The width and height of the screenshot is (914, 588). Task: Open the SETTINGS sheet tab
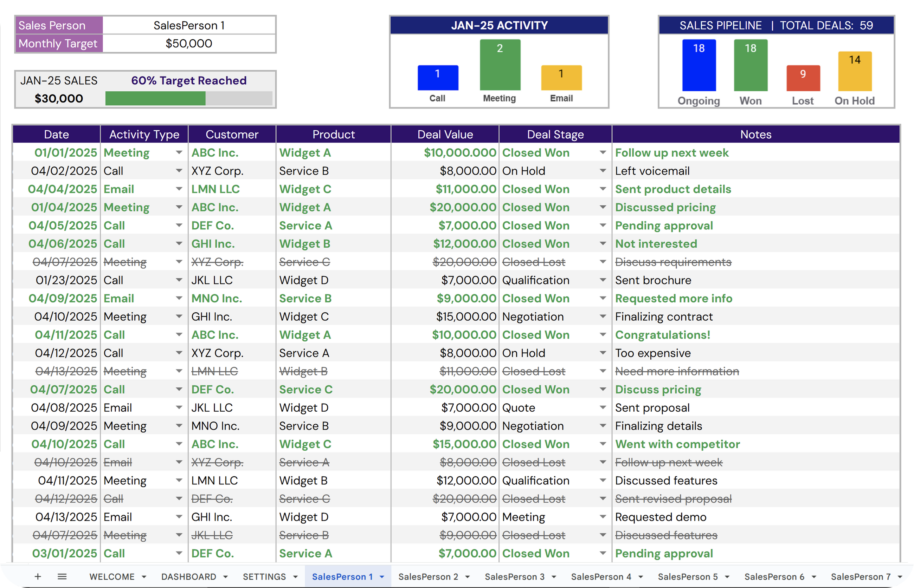264,576
